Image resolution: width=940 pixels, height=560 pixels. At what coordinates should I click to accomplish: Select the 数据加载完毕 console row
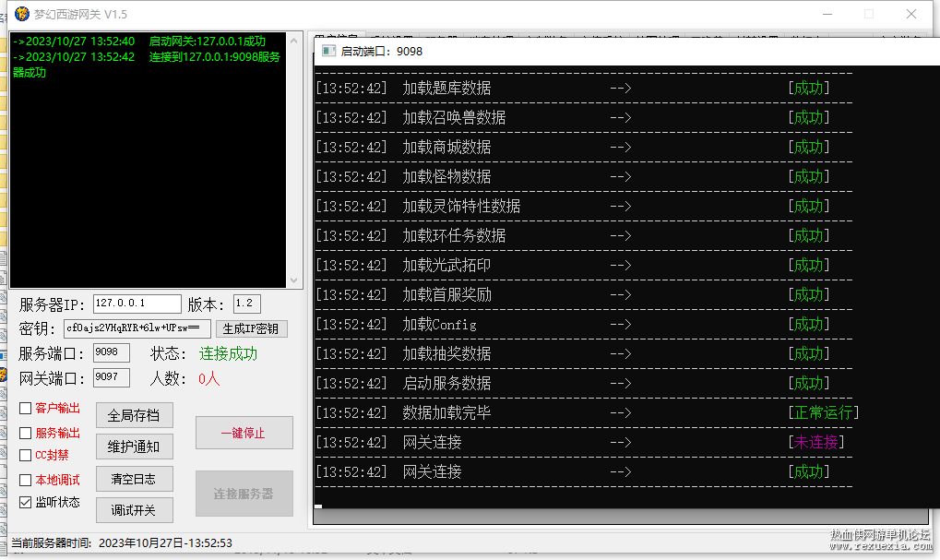click(x=588, y=412)
